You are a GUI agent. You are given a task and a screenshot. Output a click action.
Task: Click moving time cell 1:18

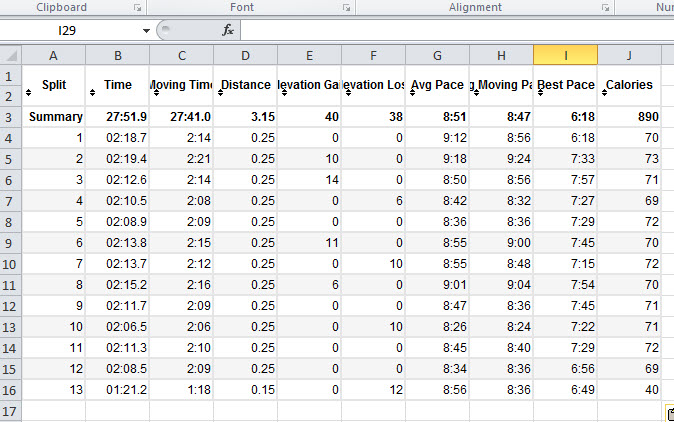tap(181, 390)
